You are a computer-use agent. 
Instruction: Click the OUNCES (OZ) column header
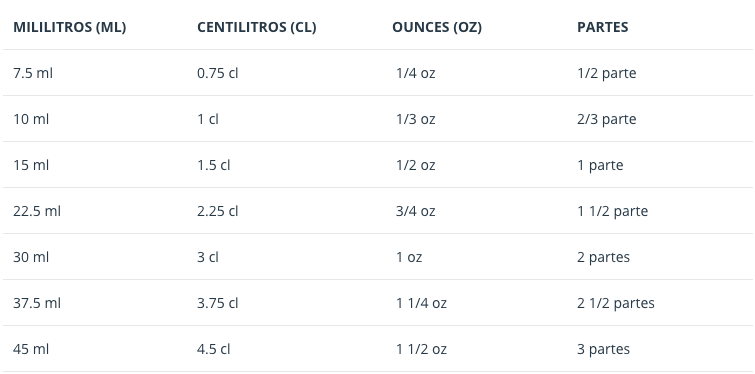(437, 27)
